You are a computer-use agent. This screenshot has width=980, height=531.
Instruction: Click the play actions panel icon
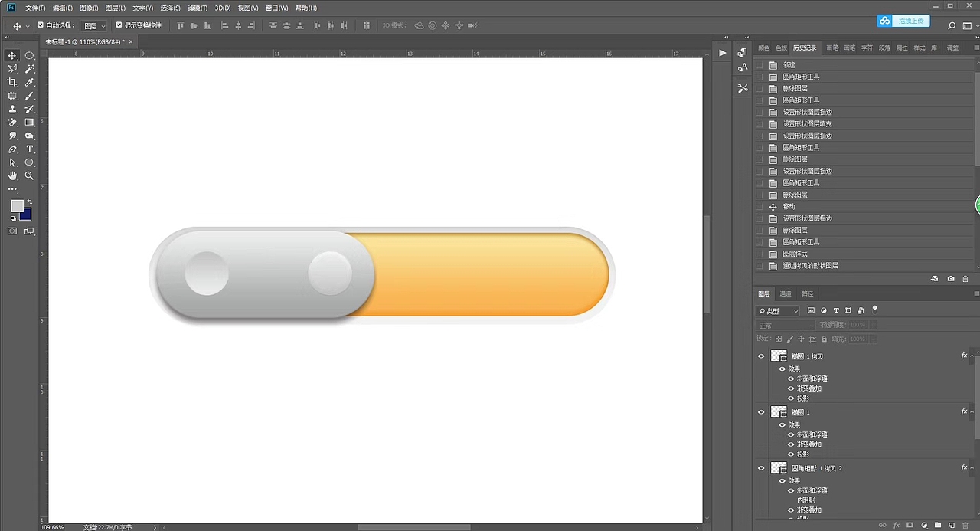coord(722,53)
